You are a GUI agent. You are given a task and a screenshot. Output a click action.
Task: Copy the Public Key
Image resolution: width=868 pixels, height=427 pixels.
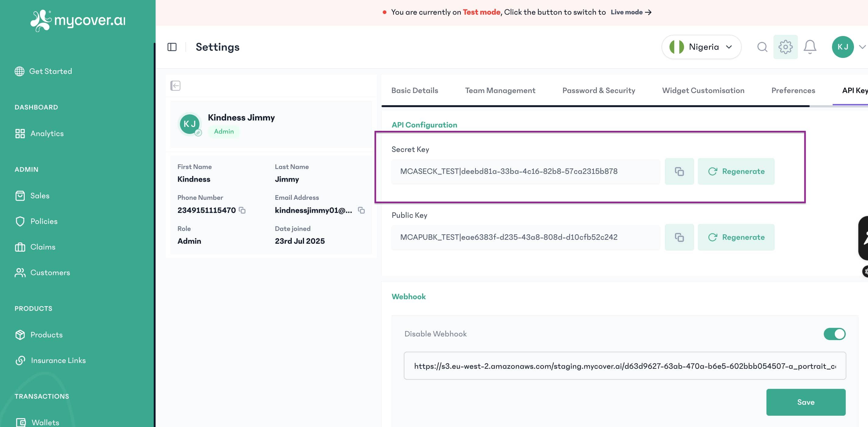[x=679, y=237]
